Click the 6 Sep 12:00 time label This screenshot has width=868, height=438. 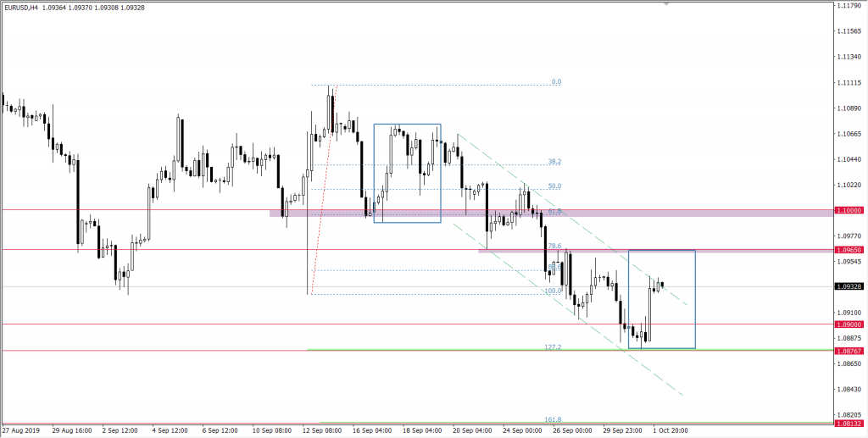tap(220, 430)
